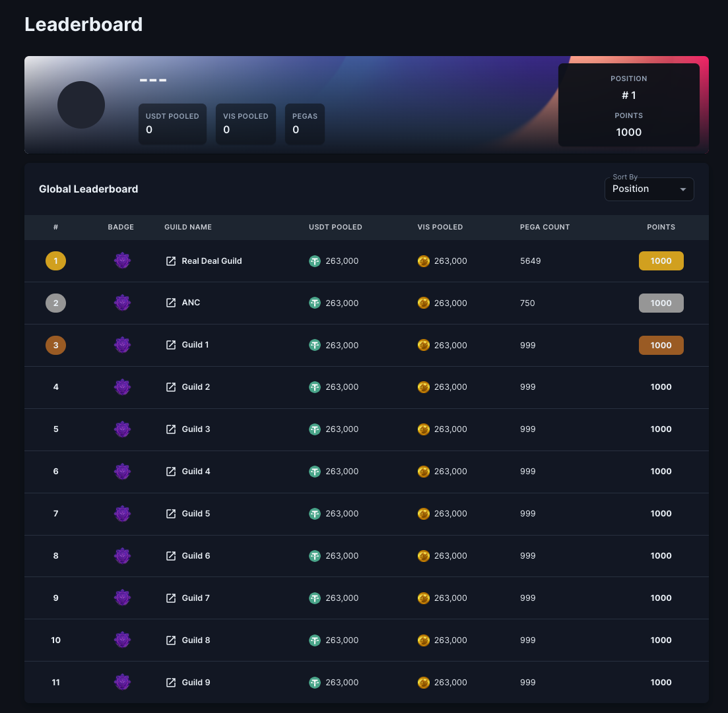Image resolution: width=728 pixels, height=713 pixels.
Task: Click the USDT coin icon in Guild 5 row
Action: coord(315,514)
